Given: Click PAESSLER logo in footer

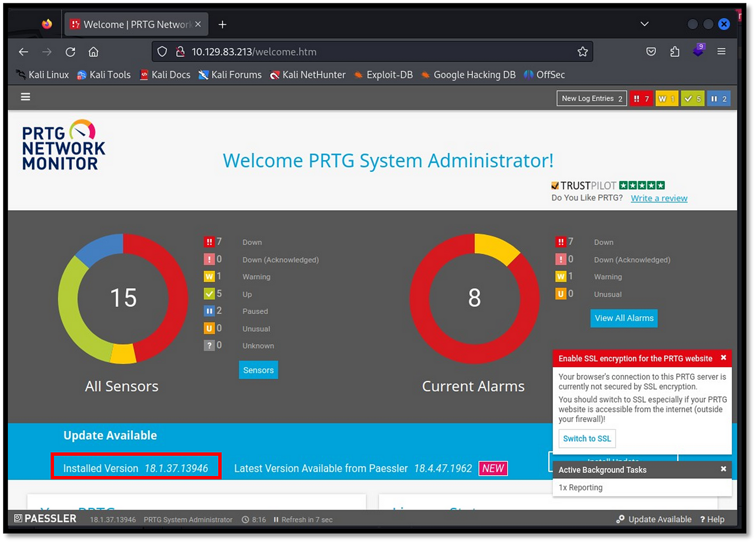Looking at the screenshot, I should tap(45, 519).
